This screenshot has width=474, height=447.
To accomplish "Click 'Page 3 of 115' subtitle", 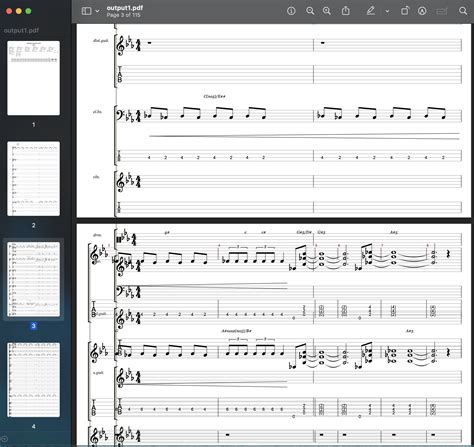I will click(x=123, y=15).
